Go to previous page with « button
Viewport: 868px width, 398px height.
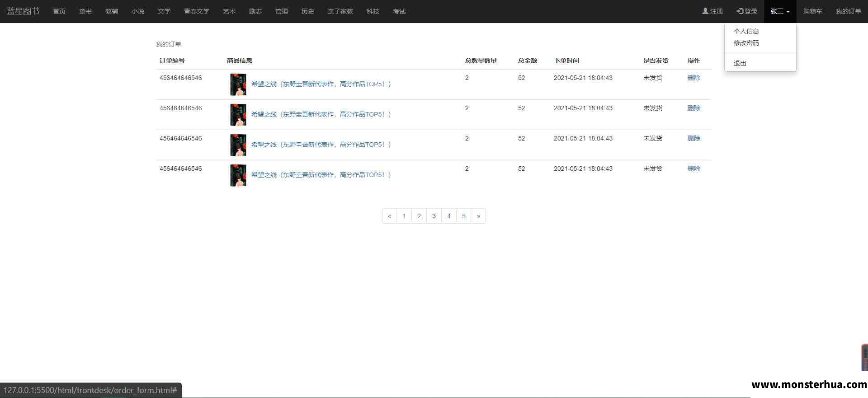(x=390, y=216)
